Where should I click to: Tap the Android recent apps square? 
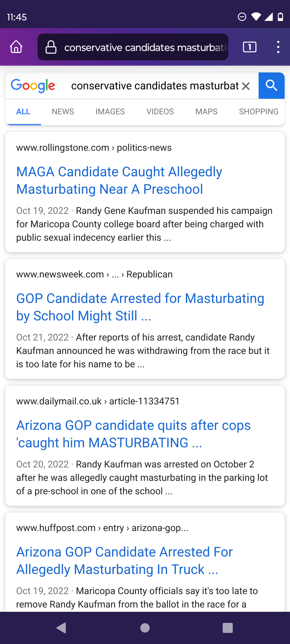pos(228,628)
